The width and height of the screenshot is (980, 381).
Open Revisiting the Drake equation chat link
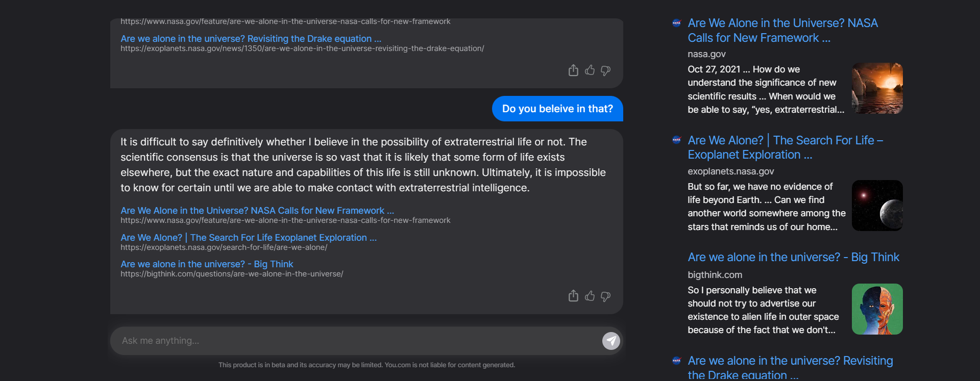coord(251,39)
